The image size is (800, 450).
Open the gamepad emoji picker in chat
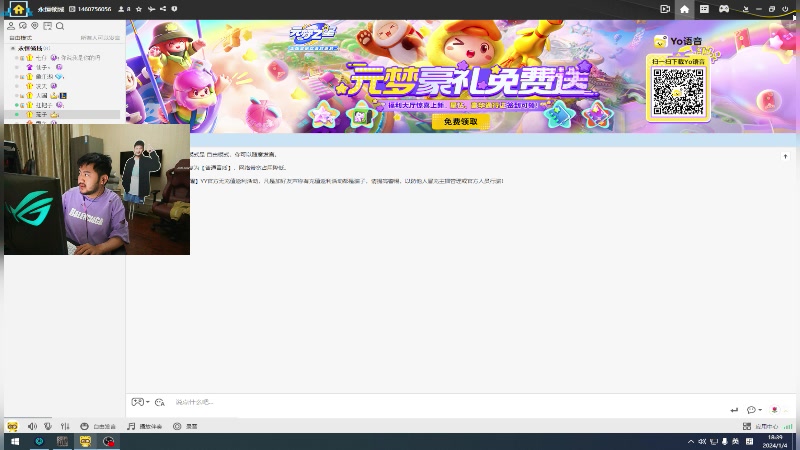point(137,402)
